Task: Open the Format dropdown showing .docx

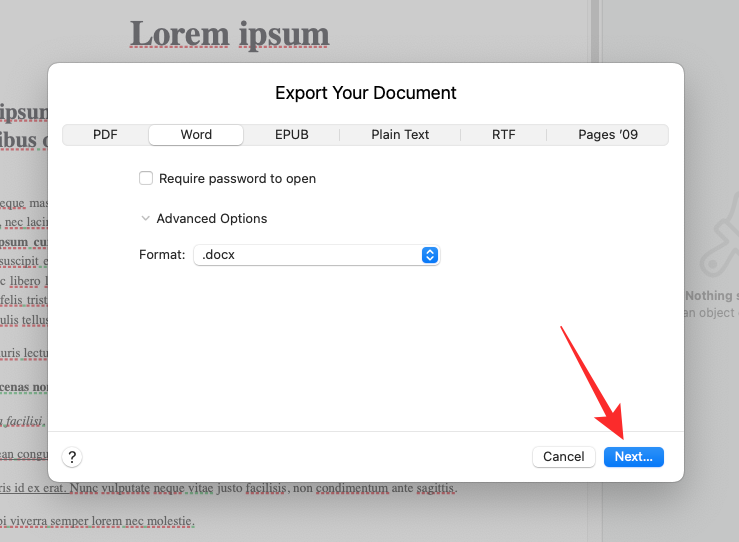Action: point(316,255)
